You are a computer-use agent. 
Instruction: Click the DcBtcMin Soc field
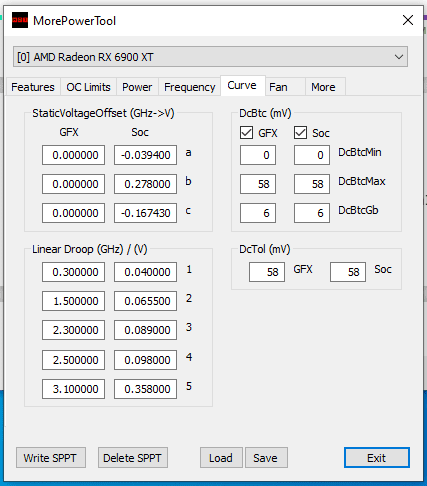(x=312, y=155)
